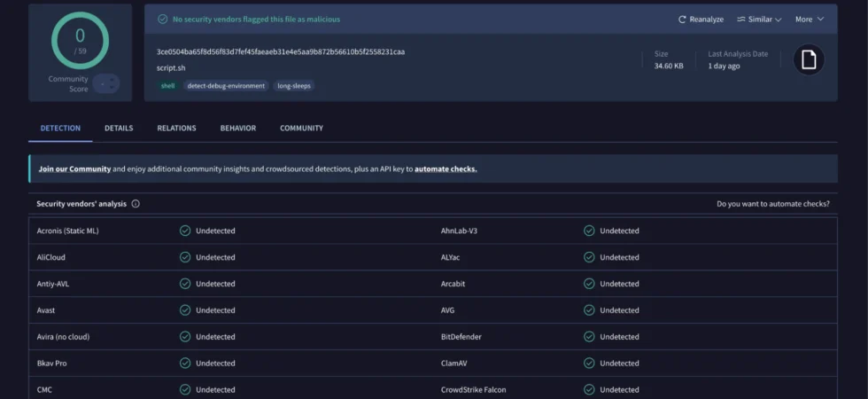Switch to the Detection tab
Screen dimensions: 868x399
click(60, 128)
